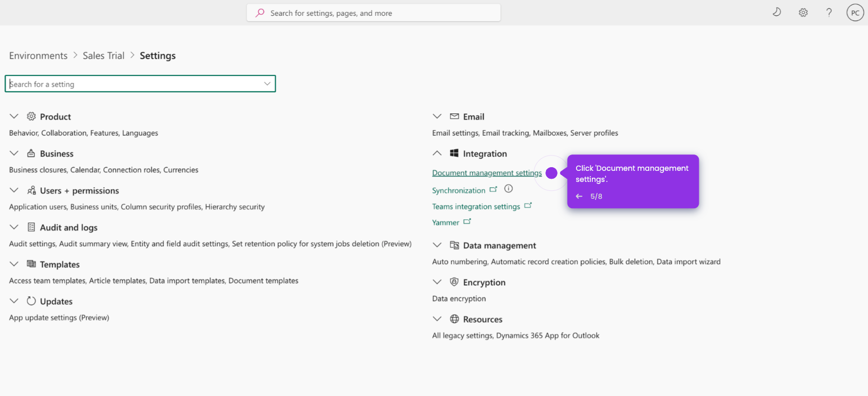Screen dimensions: 868x396
Task: Open the Synchronization link
Action: point(459,190)
